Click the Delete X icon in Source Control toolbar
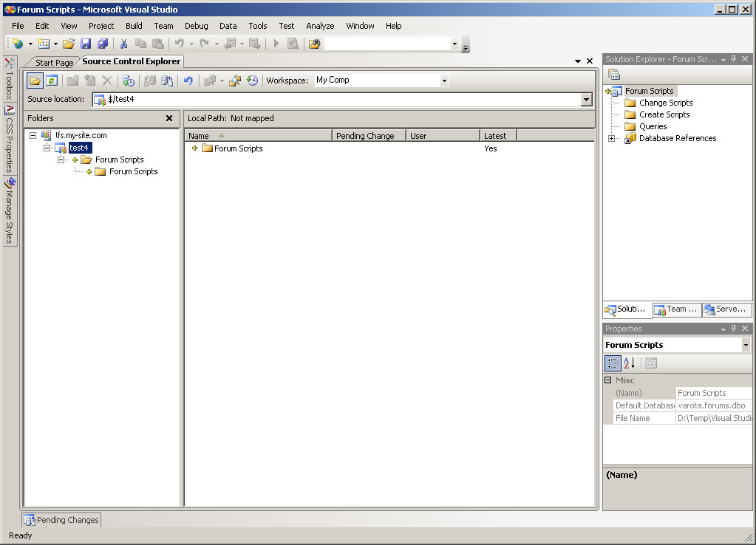The height and width of the screenshot is (545, 756). (107, 80)
